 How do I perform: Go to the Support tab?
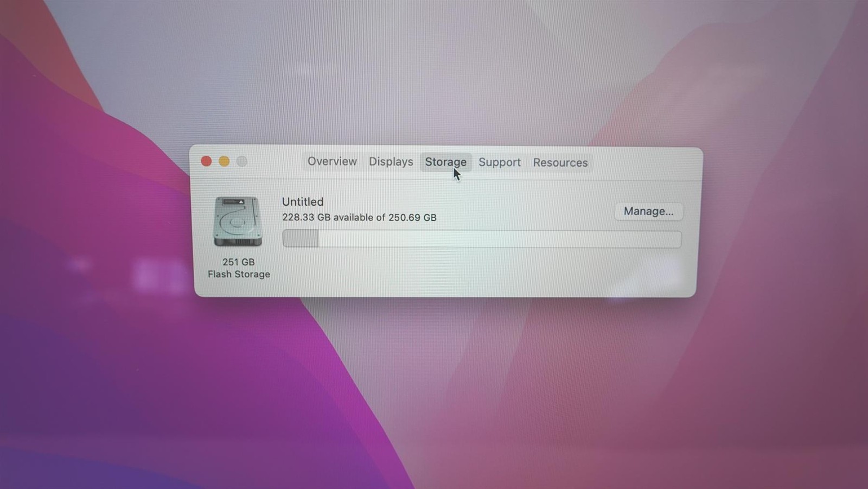499,162
